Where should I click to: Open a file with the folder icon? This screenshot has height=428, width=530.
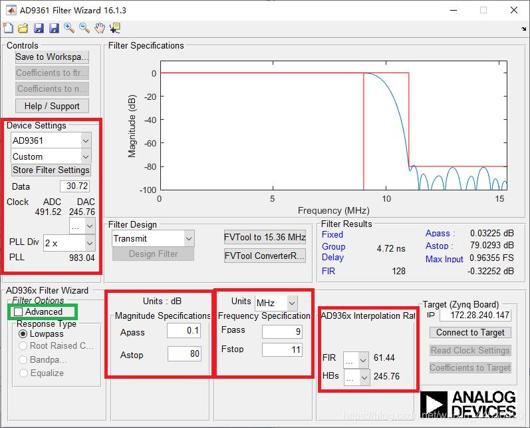tap(23, 28)
